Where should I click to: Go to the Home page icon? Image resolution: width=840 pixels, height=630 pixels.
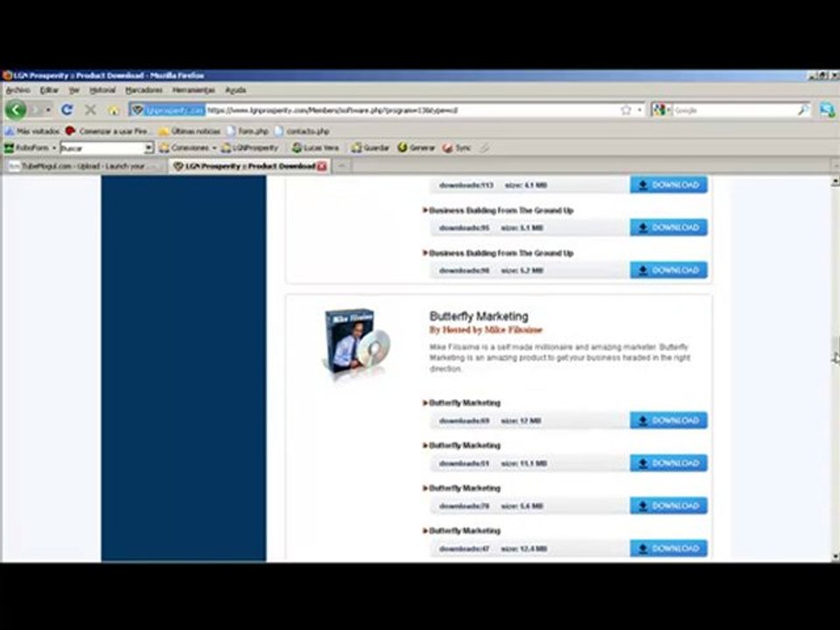[114, 110]
